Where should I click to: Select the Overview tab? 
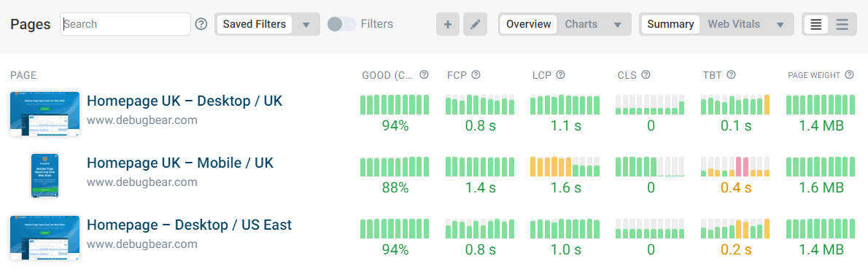(x=528, y=24)
